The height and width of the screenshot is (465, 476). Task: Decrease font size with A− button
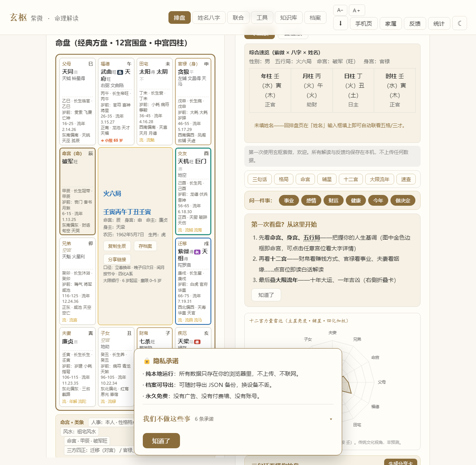340,10
